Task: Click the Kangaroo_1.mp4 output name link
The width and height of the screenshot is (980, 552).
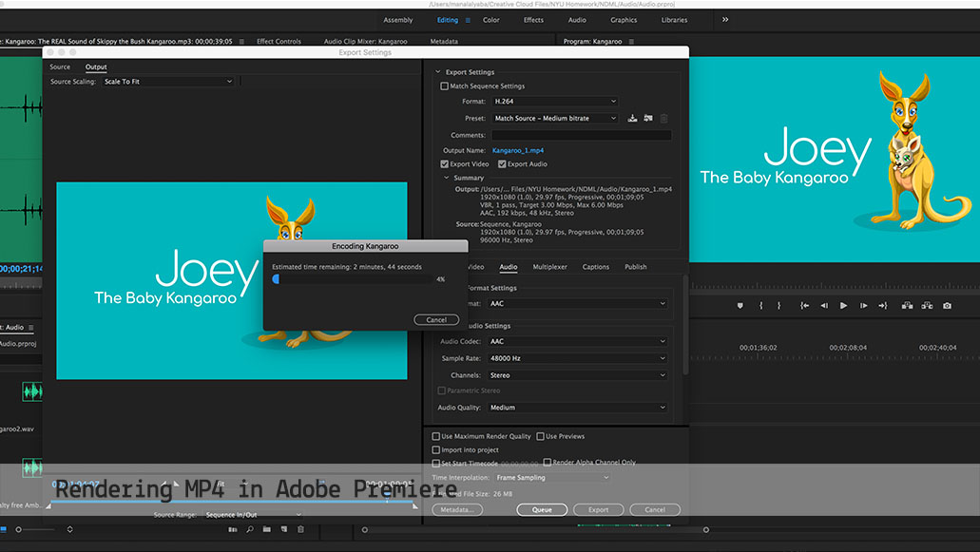Action: coord(518,150)
